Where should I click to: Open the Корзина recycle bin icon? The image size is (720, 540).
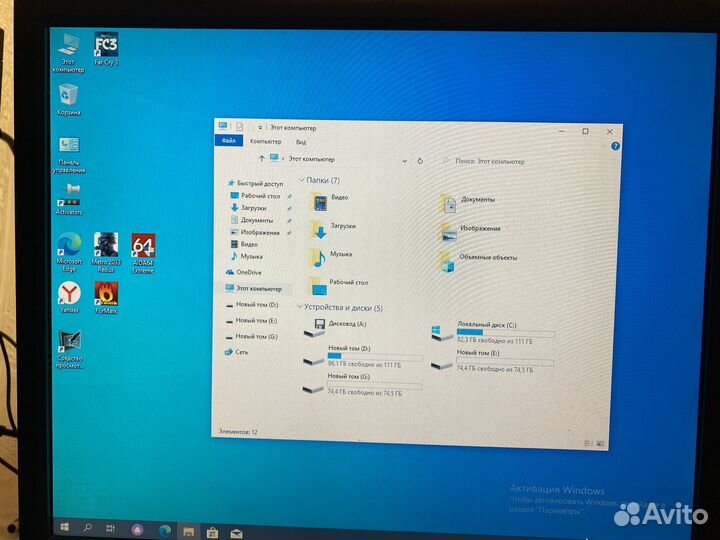[69, 97]
